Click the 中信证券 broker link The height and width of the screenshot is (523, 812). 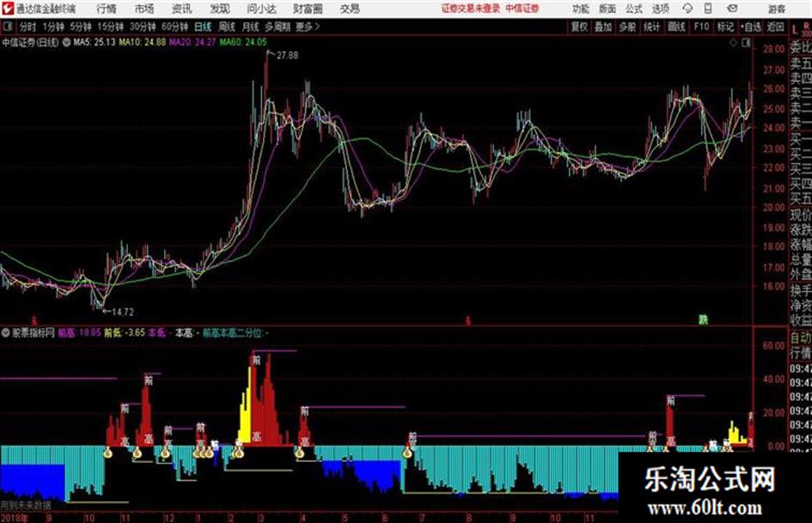522,9
